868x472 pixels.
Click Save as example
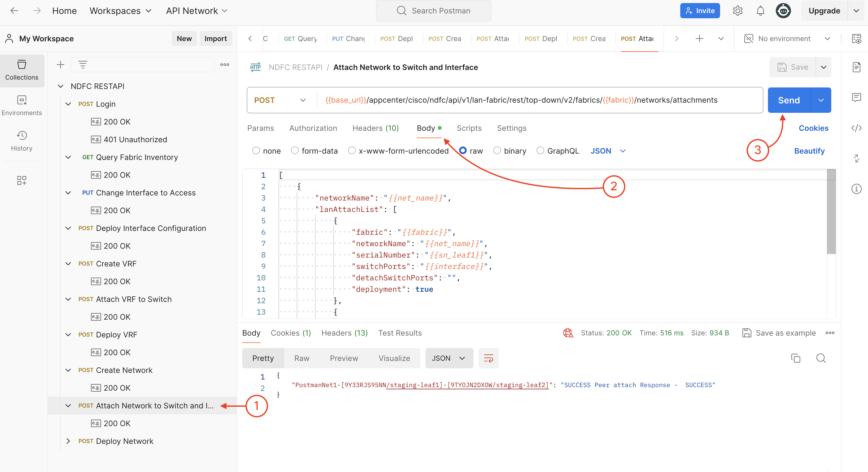click(779, 333)
